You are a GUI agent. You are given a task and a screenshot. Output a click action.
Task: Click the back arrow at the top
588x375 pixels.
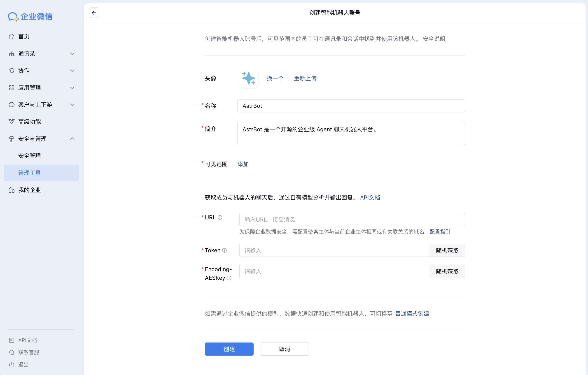(x=94, y=12)
